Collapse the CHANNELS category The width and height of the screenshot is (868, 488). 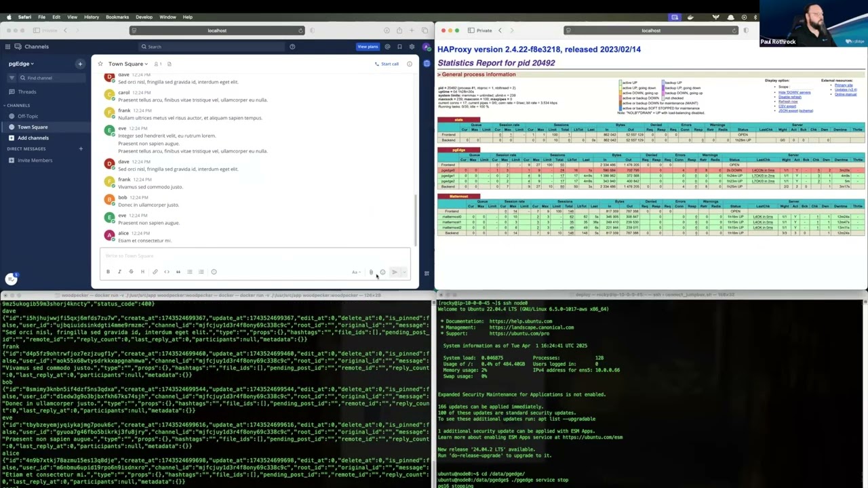coord(18,105)
